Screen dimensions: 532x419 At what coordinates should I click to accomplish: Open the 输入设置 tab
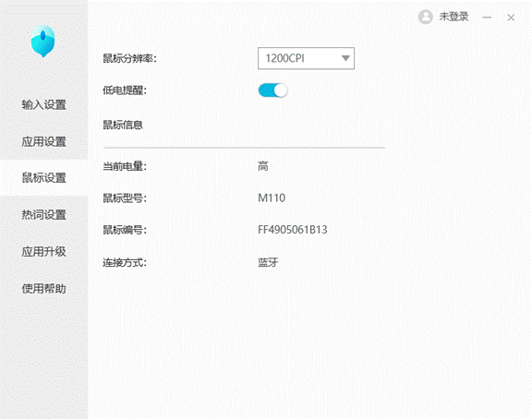[43, 105]
